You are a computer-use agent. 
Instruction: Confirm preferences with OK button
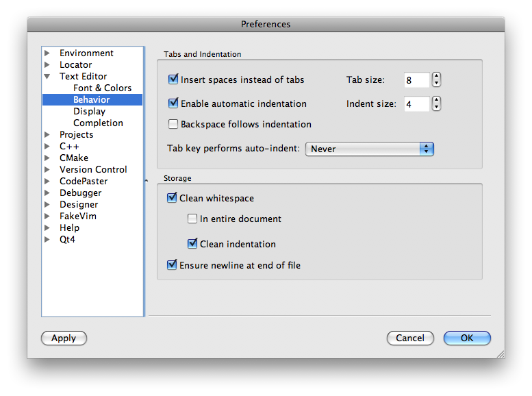point(467,338)
